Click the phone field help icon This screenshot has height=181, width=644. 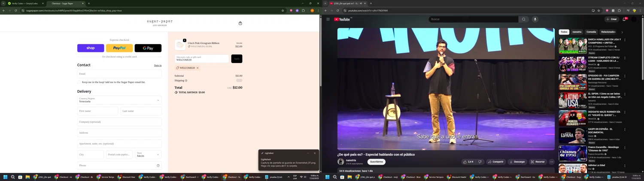coord(158,166)
